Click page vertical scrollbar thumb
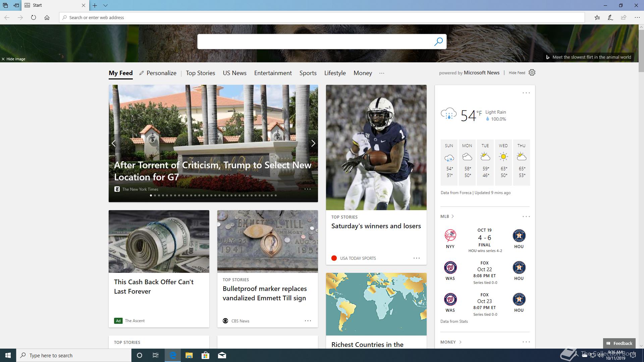This screenshot has width=644, height=362. pos(641,51)
